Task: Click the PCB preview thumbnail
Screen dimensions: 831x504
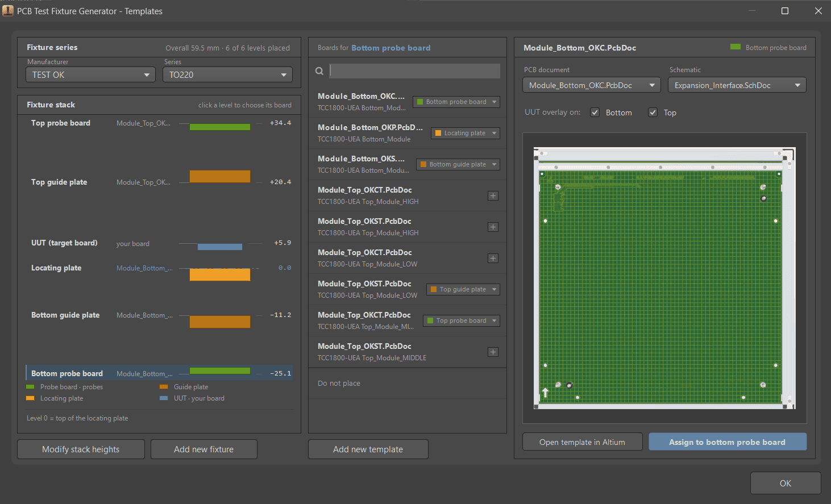Action: (x=664, y=278)
